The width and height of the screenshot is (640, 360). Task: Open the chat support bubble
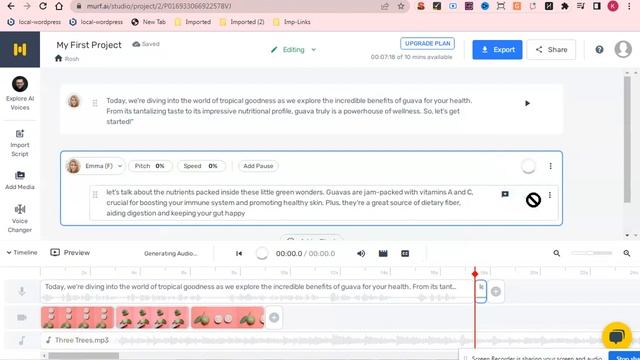point(617,336)
